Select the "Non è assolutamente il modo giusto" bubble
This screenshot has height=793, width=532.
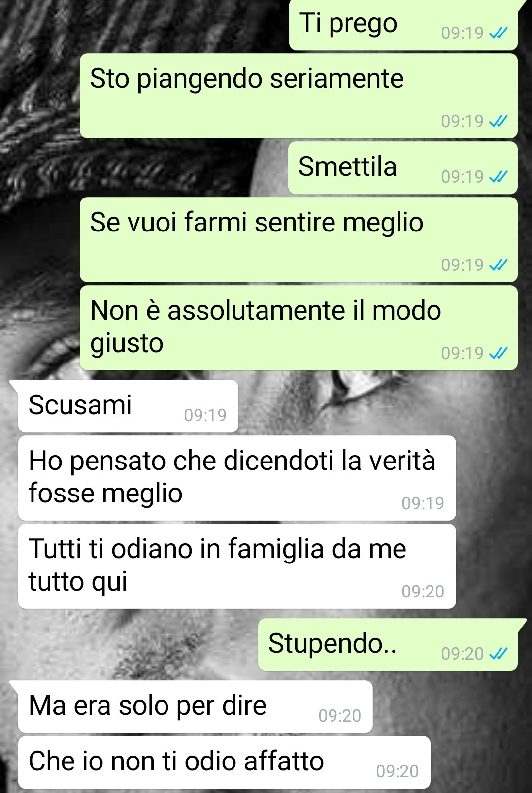click(x=299, y=328)
